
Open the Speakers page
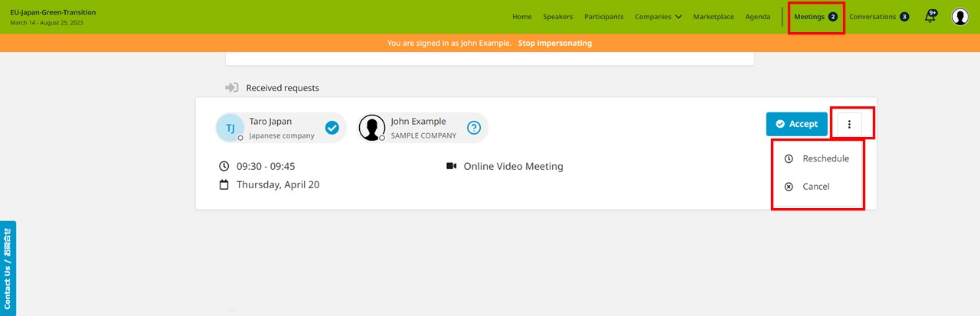[x=558, y=17]
